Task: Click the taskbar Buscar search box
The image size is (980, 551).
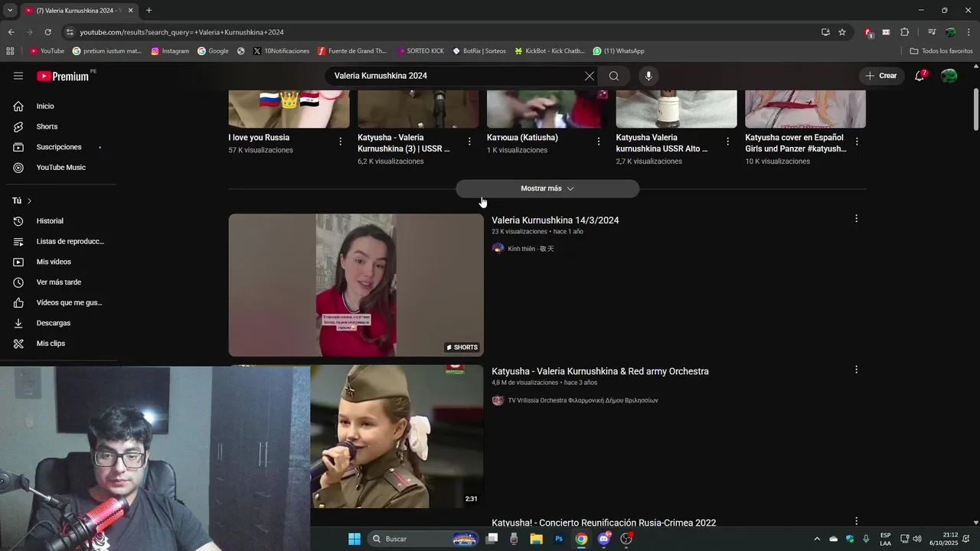Action: pyautogui.click(x=424, y=539)
